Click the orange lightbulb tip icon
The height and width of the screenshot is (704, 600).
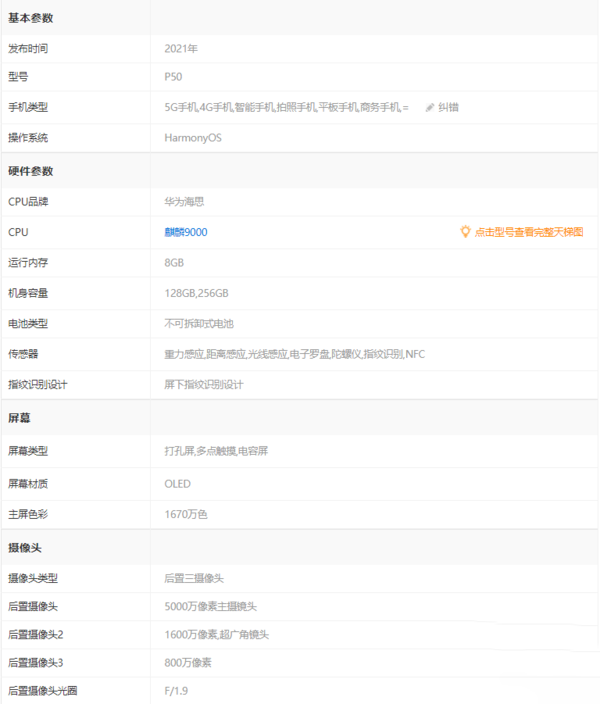click(465, 231)
